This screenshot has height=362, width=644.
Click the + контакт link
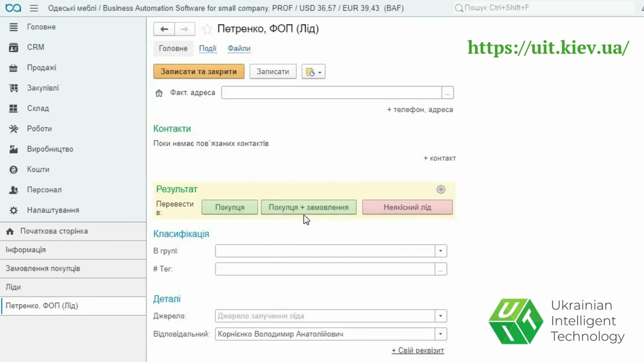[x=440, y=158]
